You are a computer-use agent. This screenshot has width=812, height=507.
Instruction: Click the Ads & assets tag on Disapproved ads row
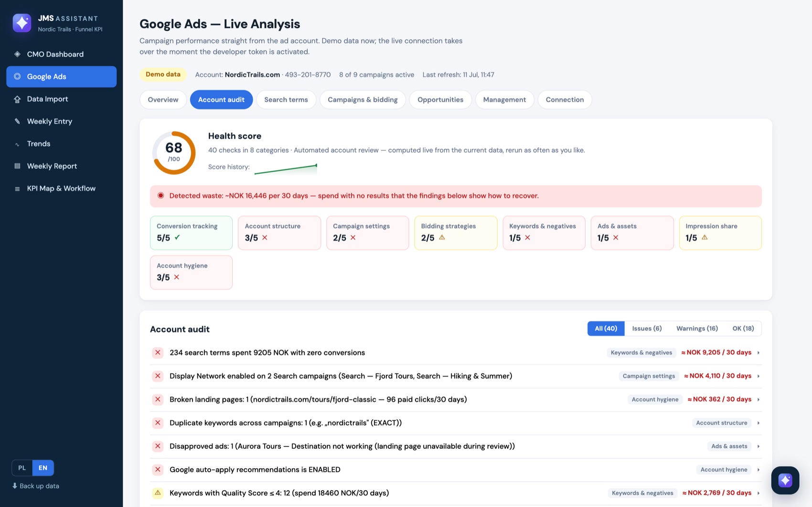coord(729,446)
